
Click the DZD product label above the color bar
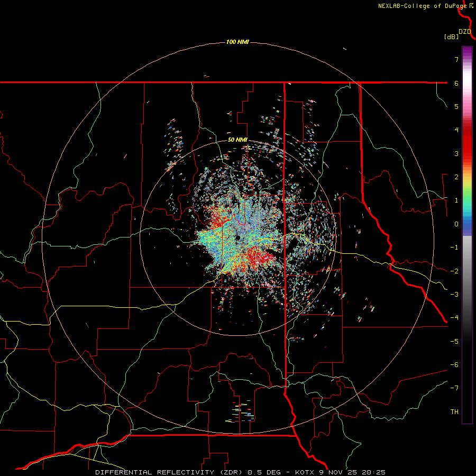point(465,32)
